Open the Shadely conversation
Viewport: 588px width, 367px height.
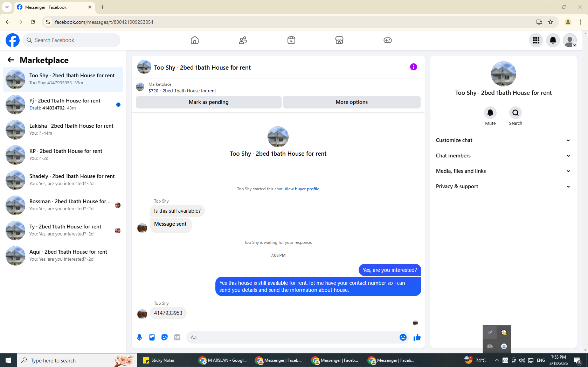coord(63,180)
